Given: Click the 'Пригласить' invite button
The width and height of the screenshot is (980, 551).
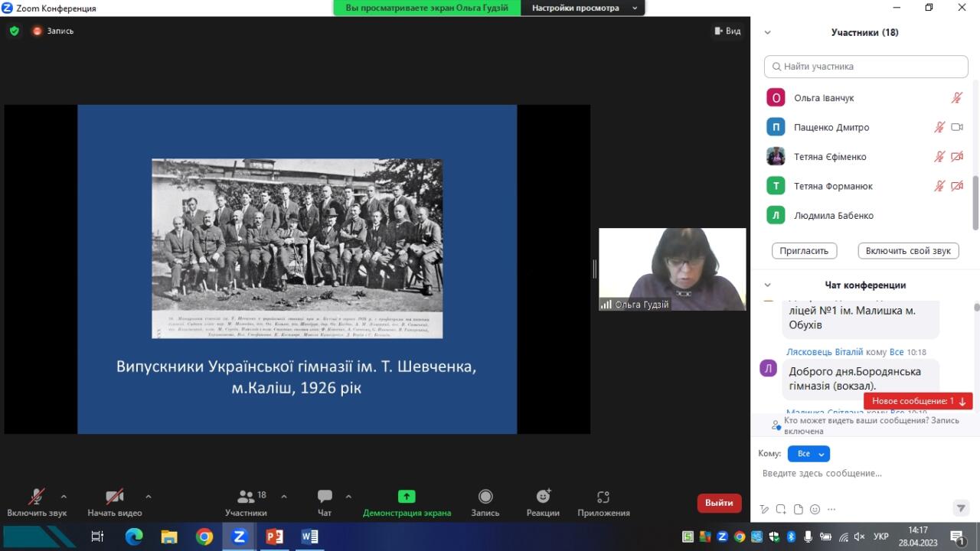Looking at the screenshot, I should point(804,250).
